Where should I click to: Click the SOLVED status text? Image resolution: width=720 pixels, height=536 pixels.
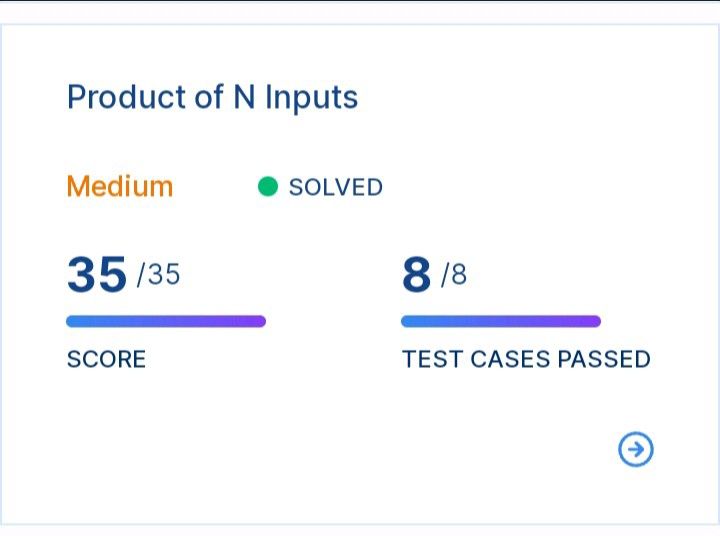pos(336,187)
